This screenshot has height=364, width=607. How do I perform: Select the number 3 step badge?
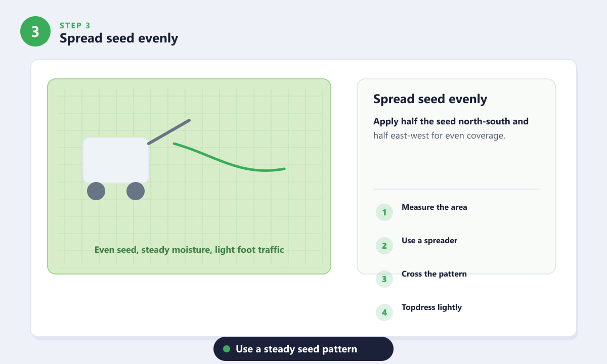(x=384, y=279)
